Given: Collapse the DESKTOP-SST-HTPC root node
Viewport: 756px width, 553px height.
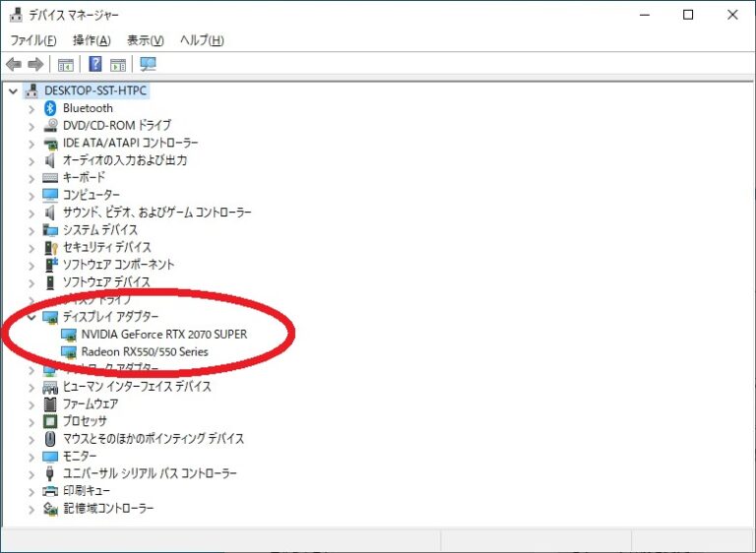Looking at the screenshot, I should pos(12,91).
